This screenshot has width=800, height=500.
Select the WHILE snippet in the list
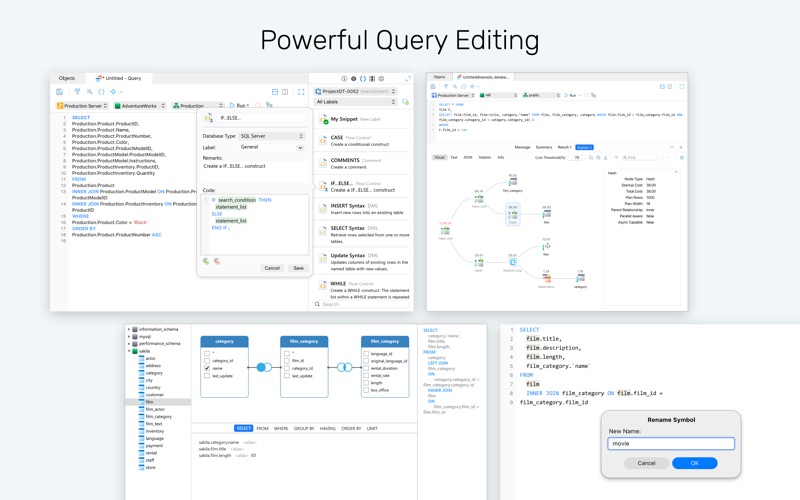[x=362, y=290]
